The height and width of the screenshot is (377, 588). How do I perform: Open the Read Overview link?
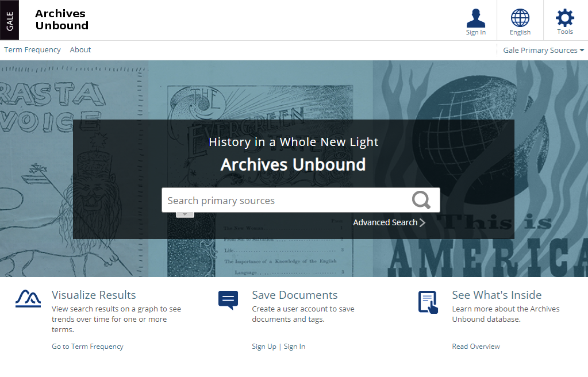coord(476,347)
